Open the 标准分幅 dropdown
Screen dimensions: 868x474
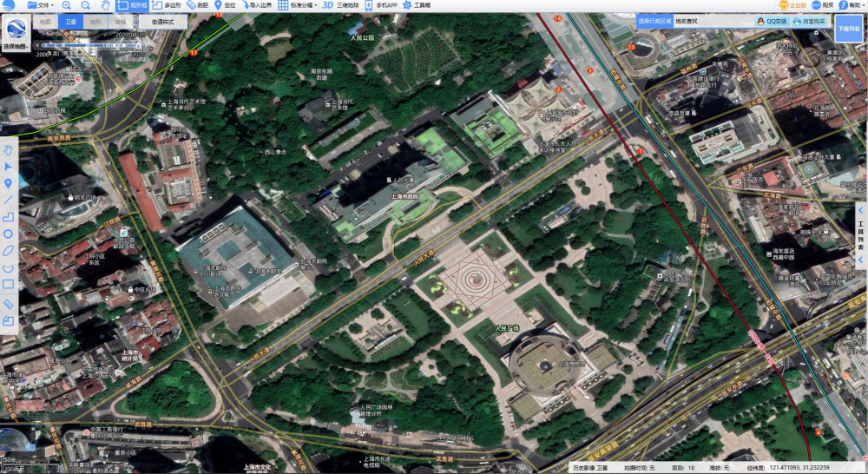click(298, 5)
